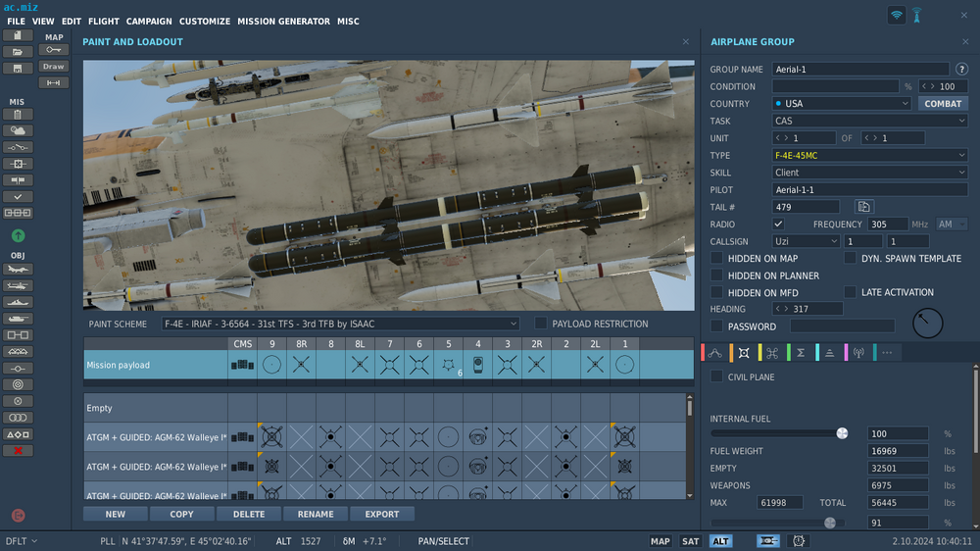Open the Radio Presets antenna tab
Image resolution: width=980 pixels, height=551 pixels.
(x=858, y=353)
